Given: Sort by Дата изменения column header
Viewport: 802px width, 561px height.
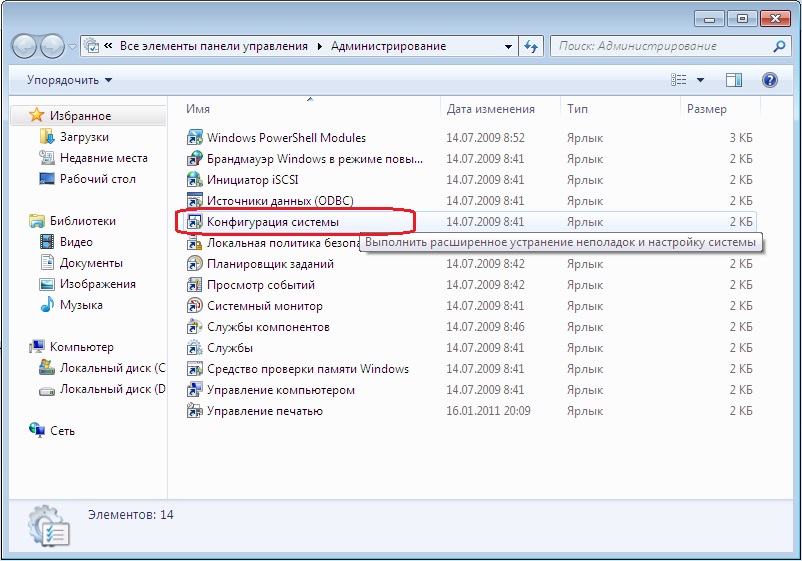Looking at the screenshot, I should pyautogui.click(x=490, y=109).
